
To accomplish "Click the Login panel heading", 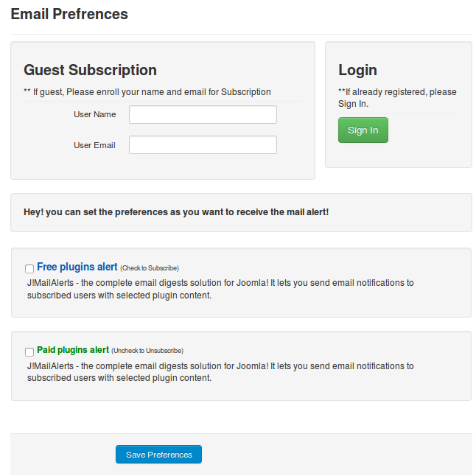I will click(x=357, y=70).
